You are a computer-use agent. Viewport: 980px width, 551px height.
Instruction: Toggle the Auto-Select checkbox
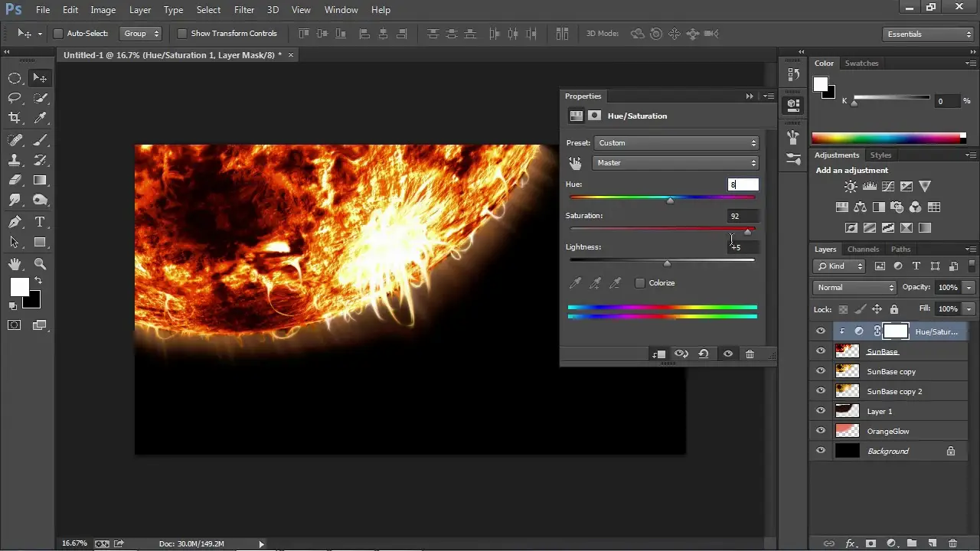coord(58,34)
